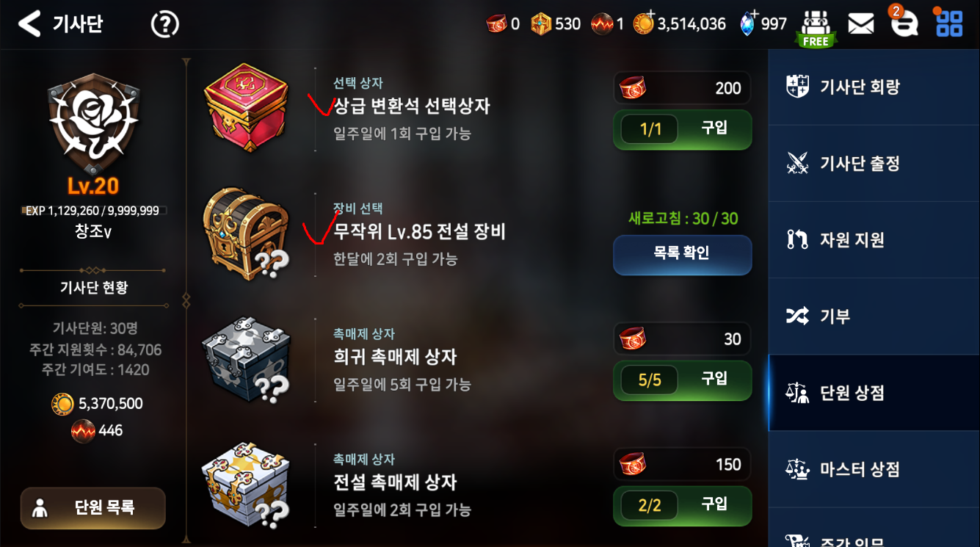Buy 상급 변환석 선택상자 with 구입

point(682,129)
